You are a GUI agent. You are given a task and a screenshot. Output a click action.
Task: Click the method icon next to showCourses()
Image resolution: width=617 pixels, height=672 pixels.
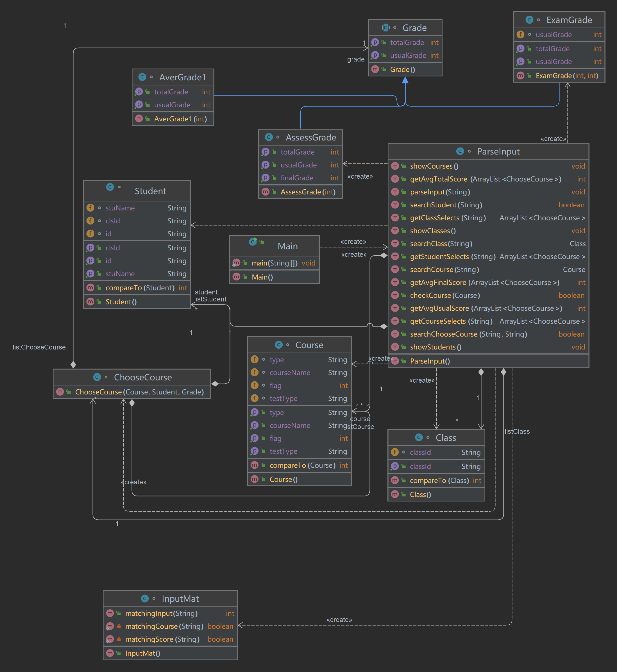coord(395,166)
